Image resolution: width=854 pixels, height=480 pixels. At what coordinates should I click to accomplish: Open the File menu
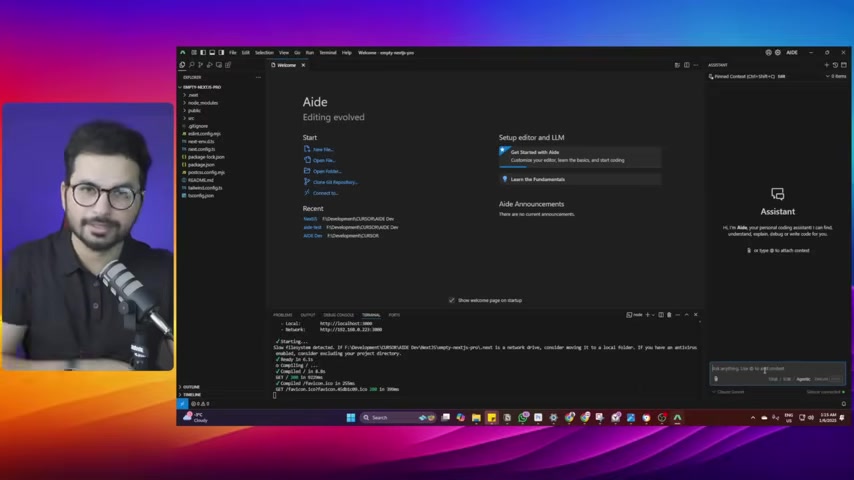(233, 53)
